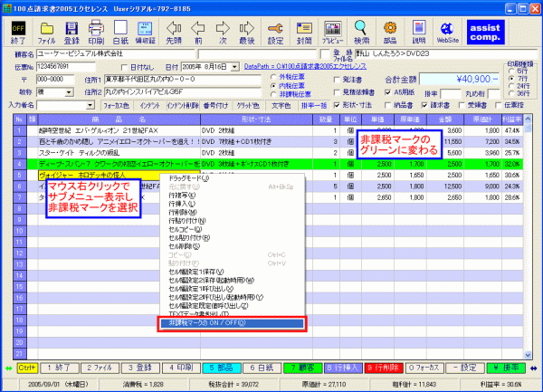Toggle the 形状・寸法 checkbox
The height and width of the screenshot is (392, 543).
[x=337, y=105]
